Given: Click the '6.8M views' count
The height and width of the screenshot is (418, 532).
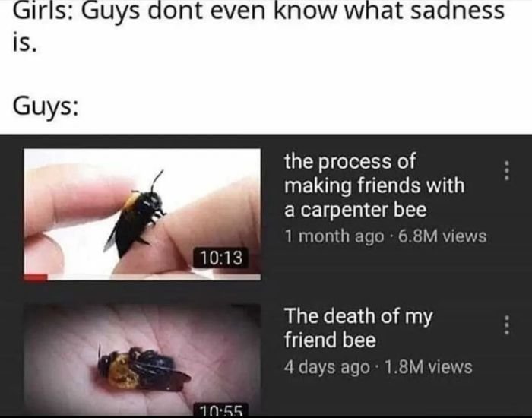Looking at the screenshot, I should coord(442,236).
